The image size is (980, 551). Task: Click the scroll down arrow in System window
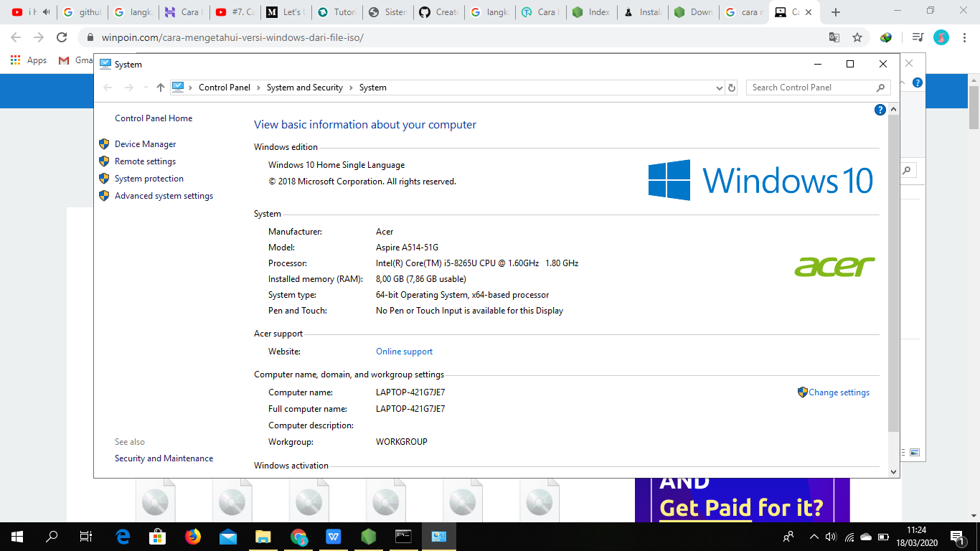[893, 471]
